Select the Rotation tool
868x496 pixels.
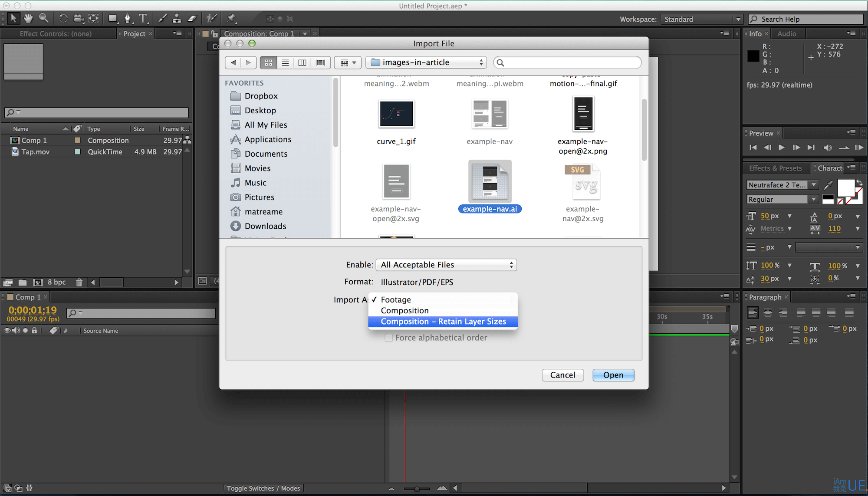tap(63, 18)
